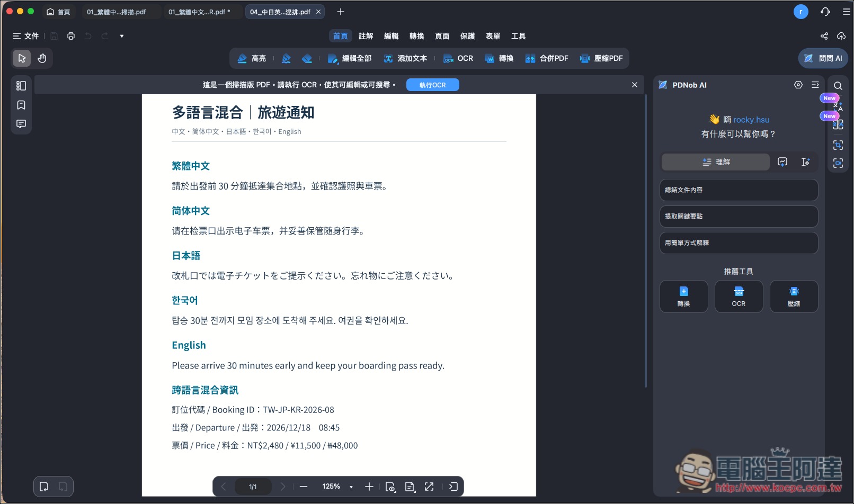Image resolution: width=854 pixels, height=504 pixels.
Task: Open the 文件 file menu
Action: [x=26, y=36]
